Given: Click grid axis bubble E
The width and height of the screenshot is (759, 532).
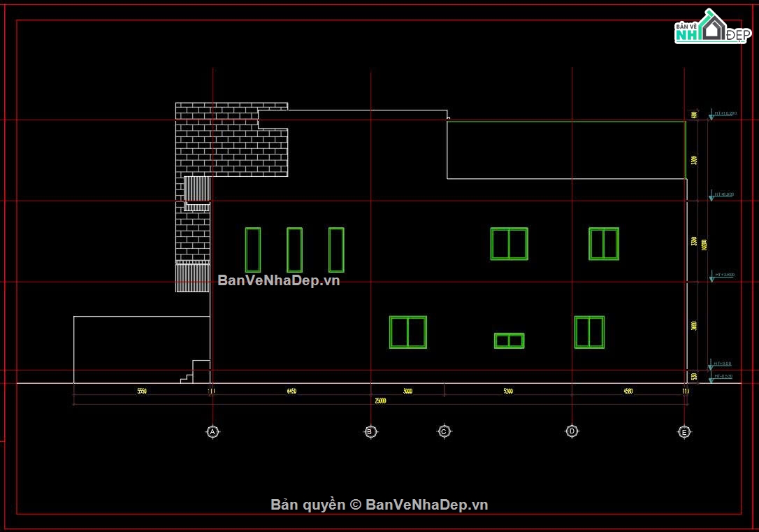Looking at the screenshot, I should (684, 432).
